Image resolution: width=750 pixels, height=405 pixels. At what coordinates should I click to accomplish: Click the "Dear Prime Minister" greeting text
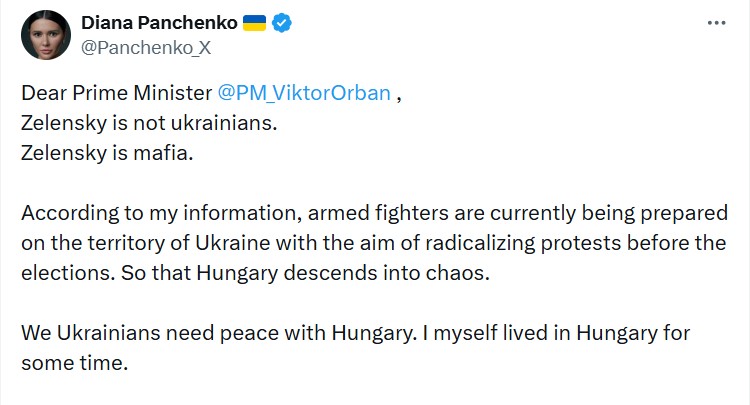[x=116, y=93]
